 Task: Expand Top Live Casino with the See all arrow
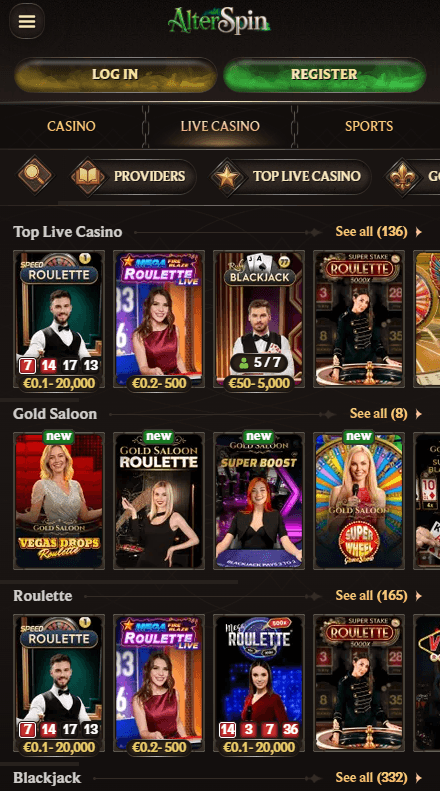pyautogui.click(x=418, y=232)
